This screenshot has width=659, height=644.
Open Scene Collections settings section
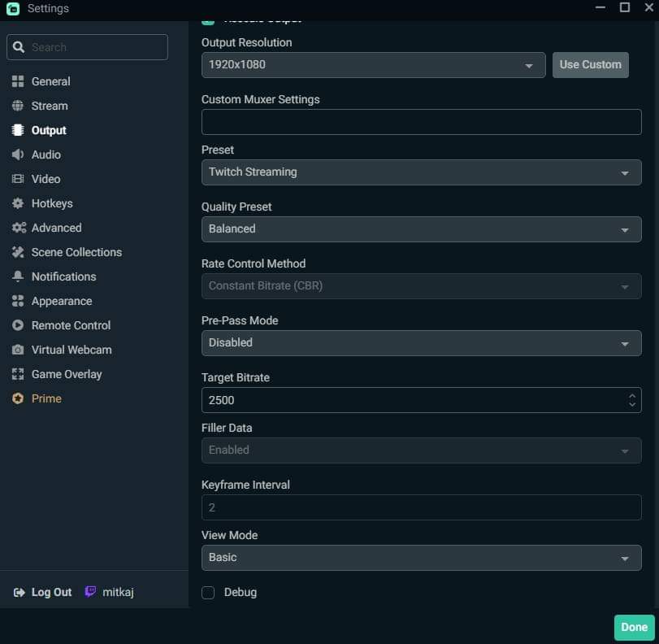[x=76, y=252]
